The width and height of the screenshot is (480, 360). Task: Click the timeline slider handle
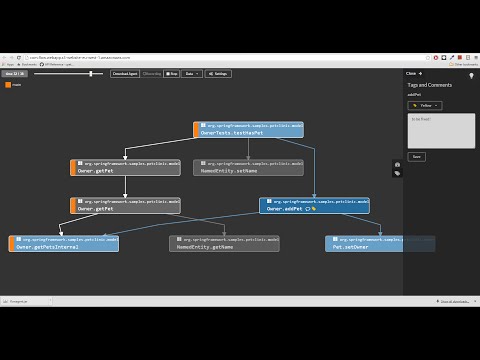coord(91,74)
